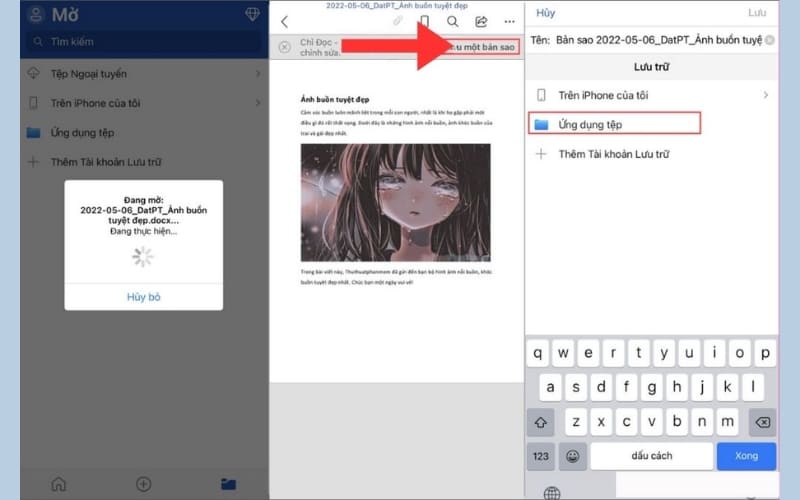Go to the Home tab icon
Image resolution: width=800 pixels, height=500 pixels.
(59, 484)
